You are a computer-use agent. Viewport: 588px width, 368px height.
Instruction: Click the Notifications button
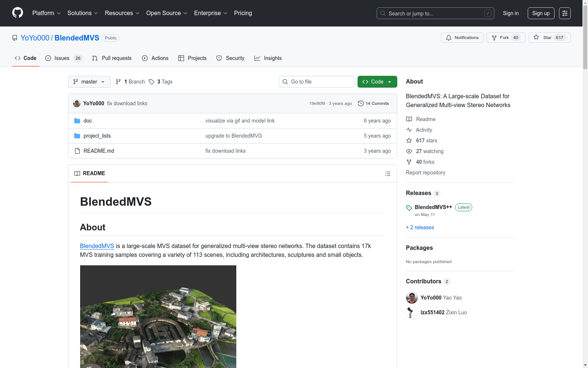click(x=462, y=38)
